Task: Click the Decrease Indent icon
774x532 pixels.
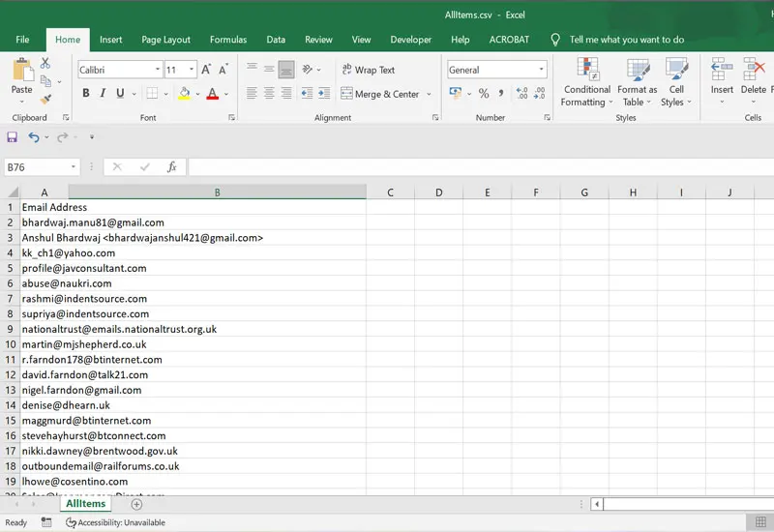Action: pos(307,93)
